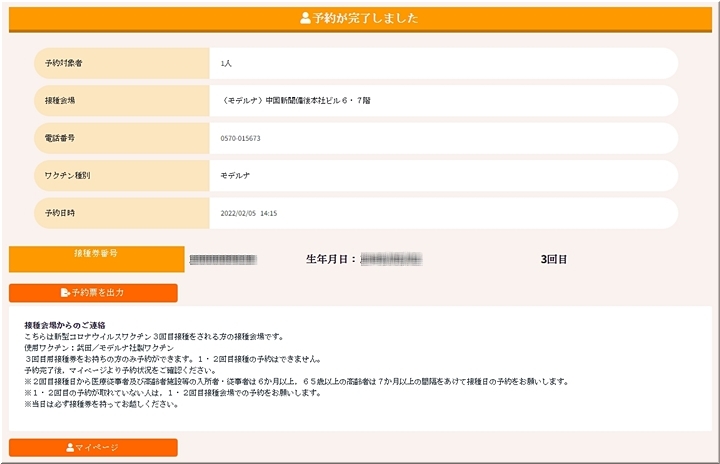
Task: Click the モデルナ vaccine type value
Action: [x=236, y=175]
